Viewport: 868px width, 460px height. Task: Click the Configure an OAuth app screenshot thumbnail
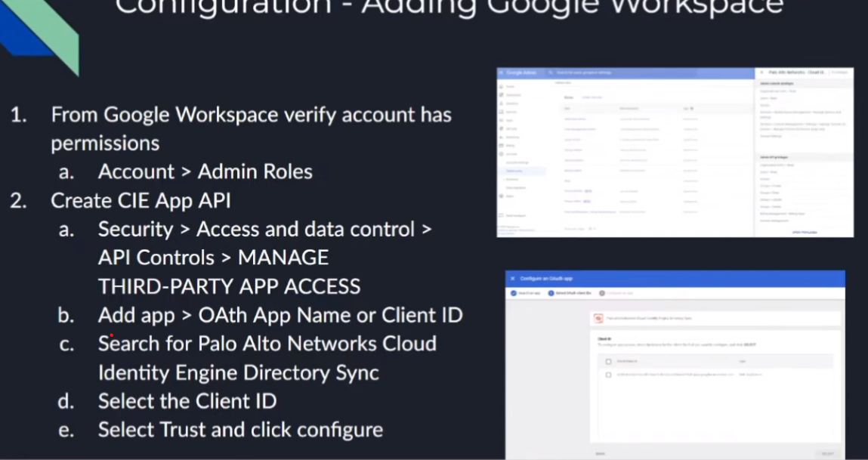click(675, 364)
